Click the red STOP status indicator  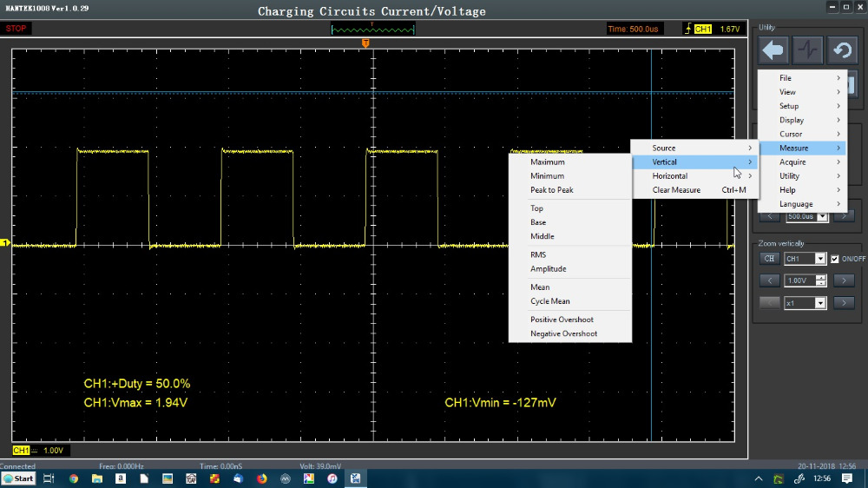pyautogui.click(x=16, y=29)
